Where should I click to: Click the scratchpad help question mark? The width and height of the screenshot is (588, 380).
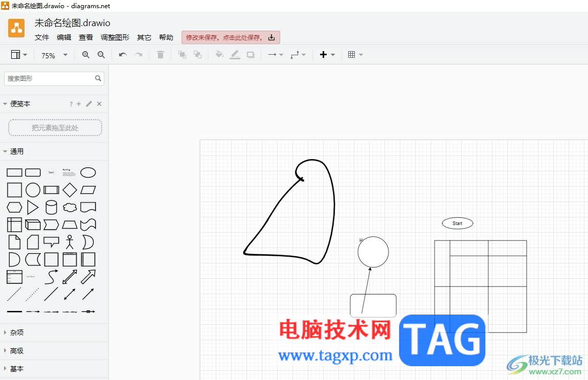[71, 104]
